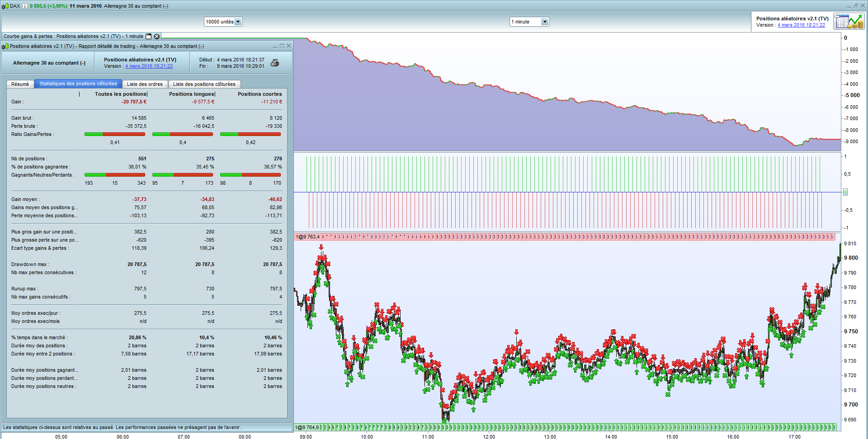Open version link in report header
This screenshot has height=439, width=868.
pos(149,66)
